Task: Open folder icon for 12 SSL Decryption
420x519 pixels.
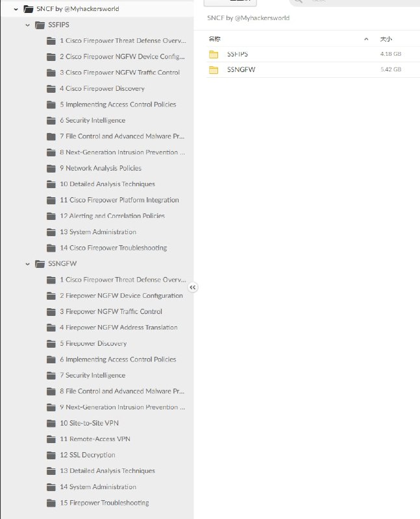Action: (51, 455)
